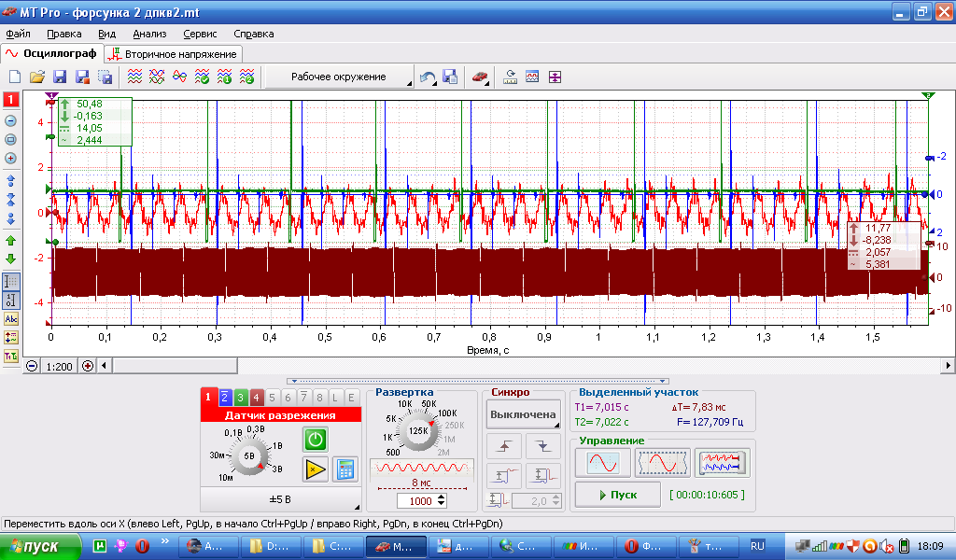Image resolution: width=956 pixels, height=560 pixels.
Task: Click the vertical zoom-in plus icon
Action: pos(10,159)
